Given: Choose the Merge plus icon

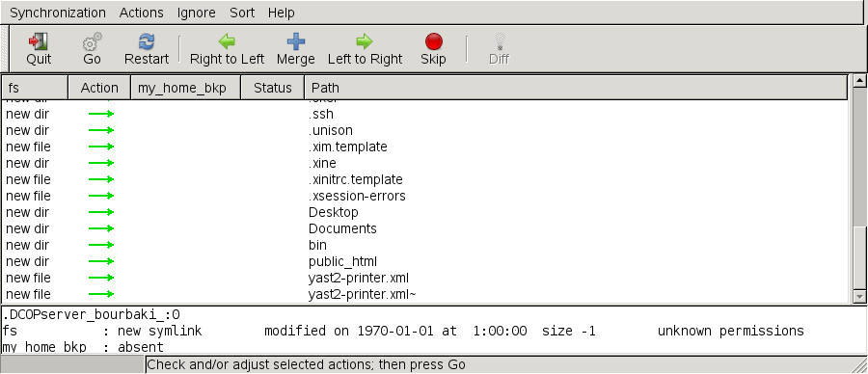Looking at the screenshot, I should point(296,41).
